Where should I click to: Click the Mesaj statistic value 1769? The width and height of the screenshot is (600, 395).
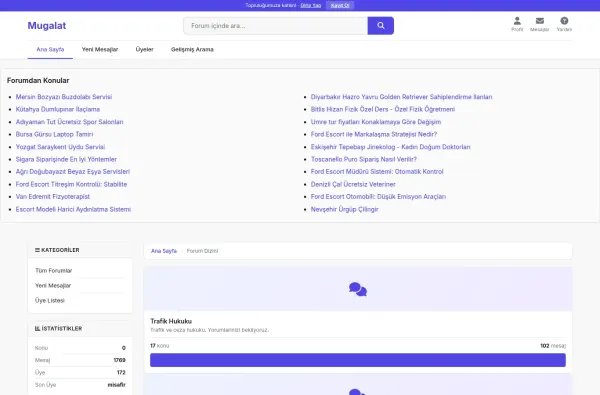[x=119, y=360]
